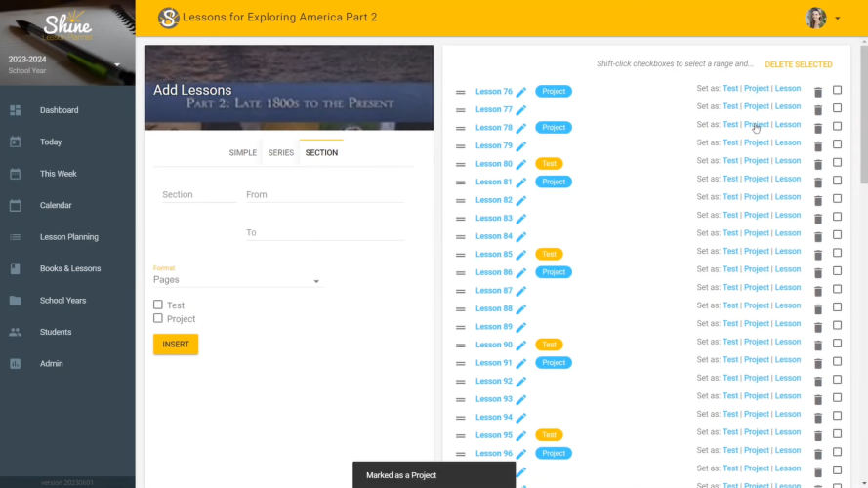This screenshot has height=488, width=868.
Task: Switch to the SERIES tab
Action: pyautogui.click(x=280, y=153)
